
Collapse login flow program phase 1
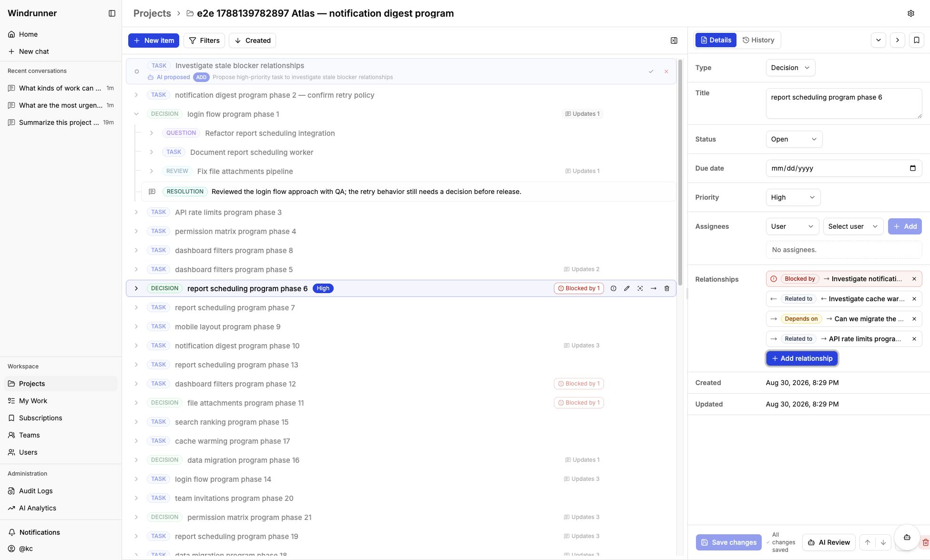136,114
